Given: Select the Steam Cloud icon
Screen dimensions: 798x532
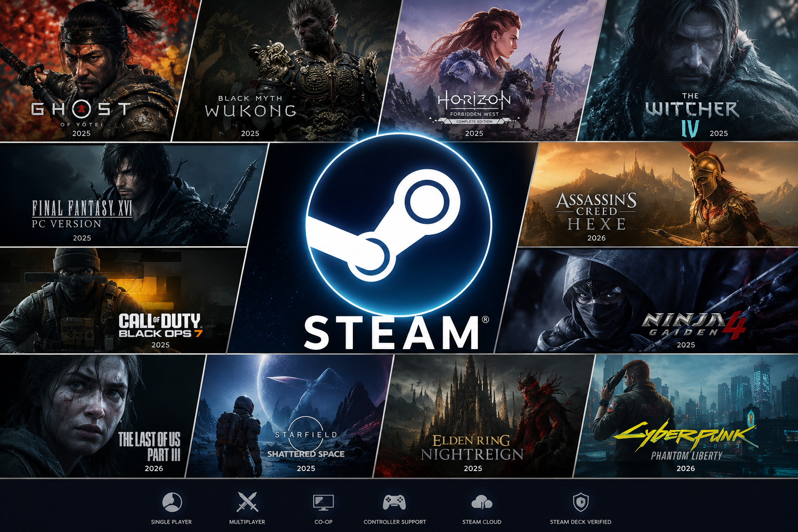Looking at the screenshot, I should pyautogui.click(x=482, y=502).
